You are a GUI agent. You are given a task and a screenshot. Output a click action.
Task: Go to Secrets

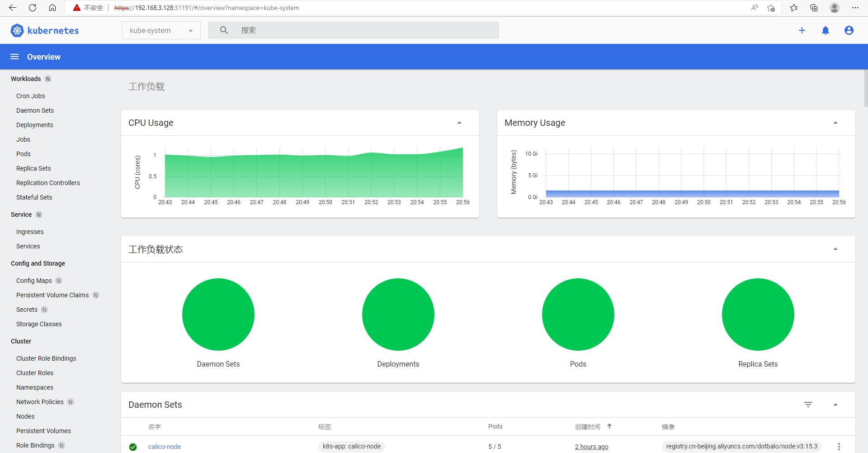[x=27, y=310]
